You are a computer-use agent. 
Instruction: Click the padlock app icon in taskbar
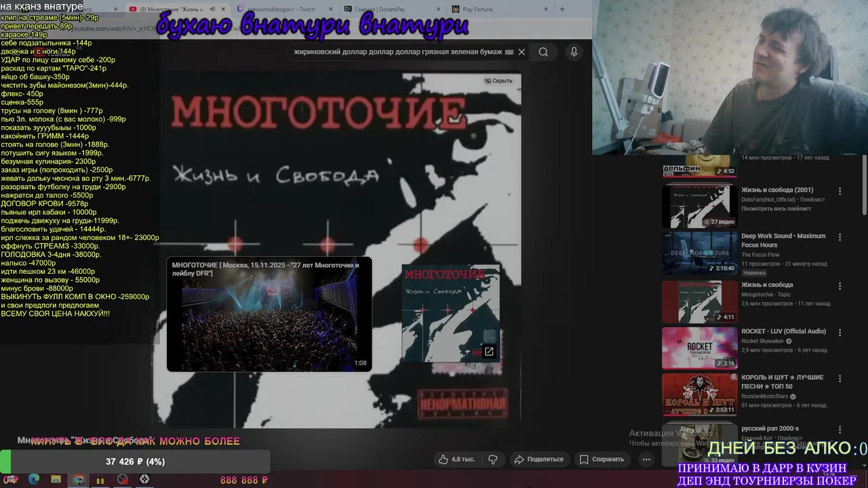coord(100,479)
